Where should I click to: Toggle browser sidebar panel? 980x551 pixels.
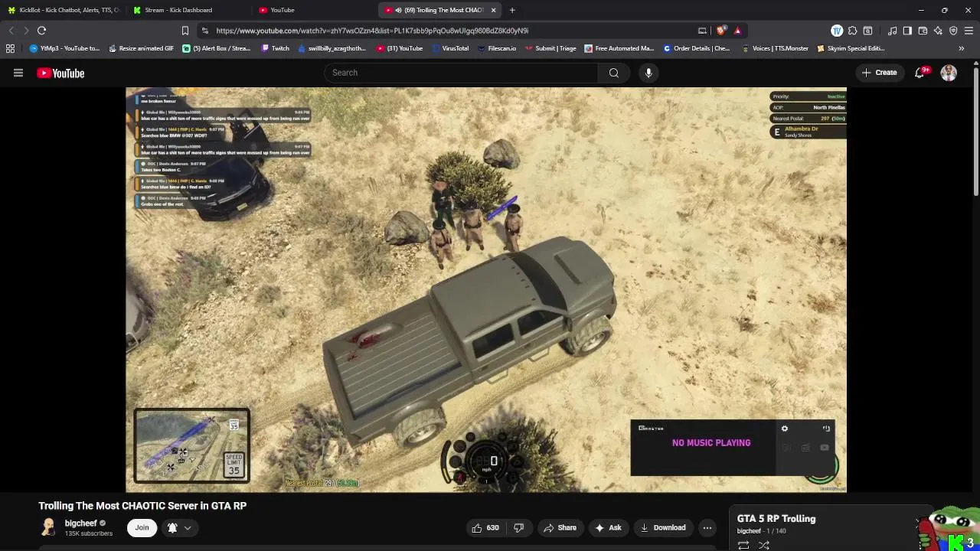pyautogui.click(x=907, y=31)
